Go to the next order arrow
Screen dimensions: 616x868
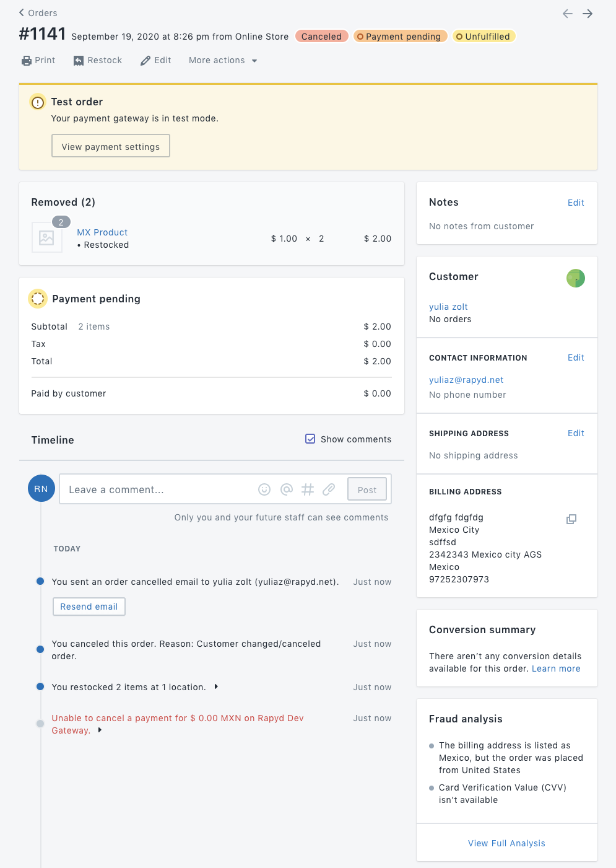coord(588,14)
